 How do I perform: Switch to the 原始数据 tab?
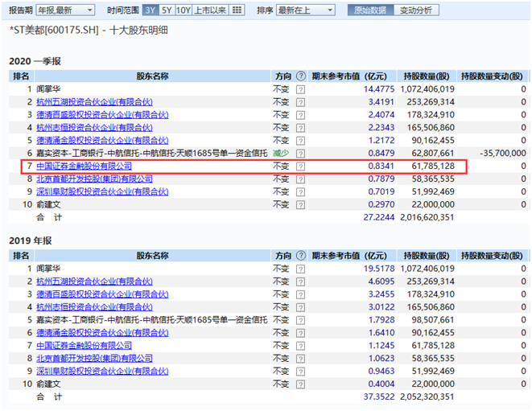point(371,10)
